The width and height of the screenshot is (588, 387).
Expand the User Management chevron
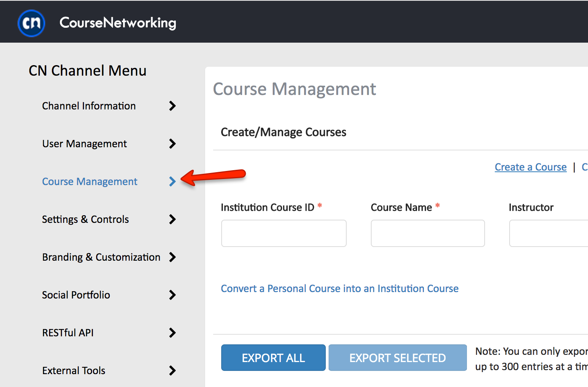[x=173, y=144]
